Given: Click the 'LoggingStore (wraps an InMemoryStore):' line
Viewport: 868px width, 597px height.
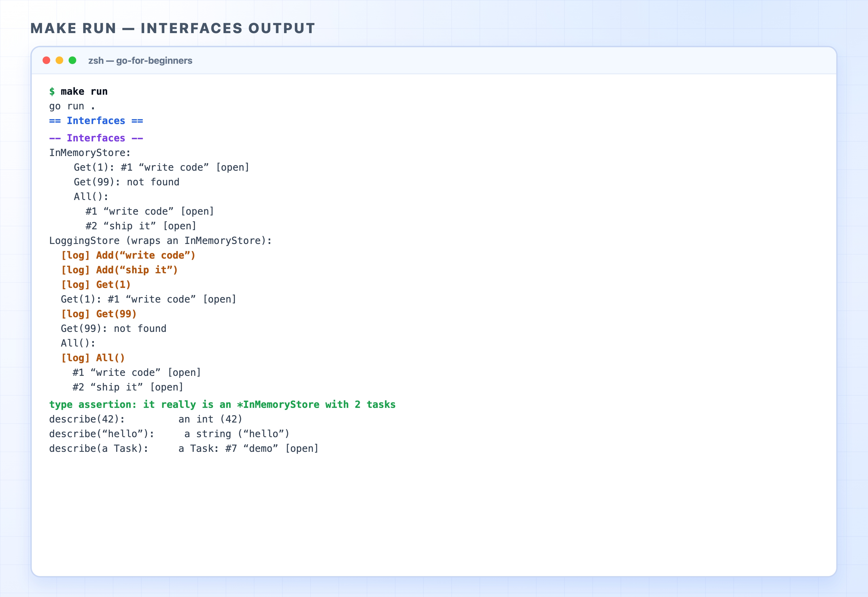Looking at the screenshot, I should (x=160, y=240).
